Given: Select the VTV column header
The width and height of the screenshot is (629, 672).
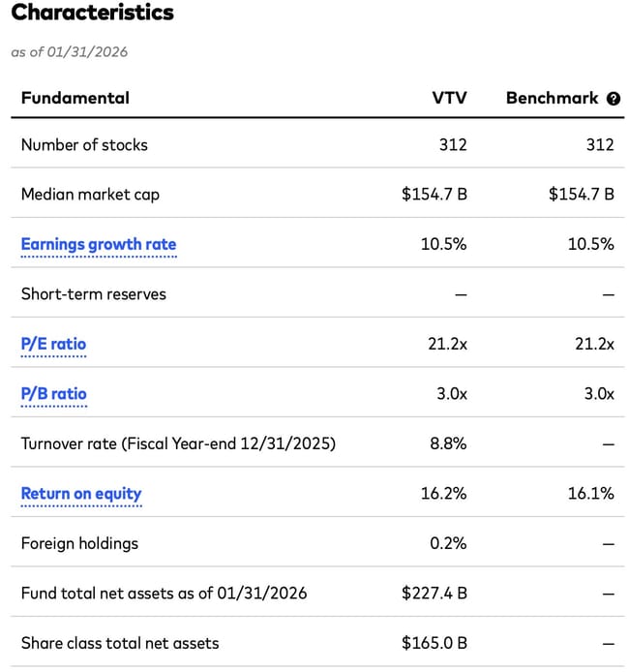Looking at the screenshot, I should tap(449, 98).
